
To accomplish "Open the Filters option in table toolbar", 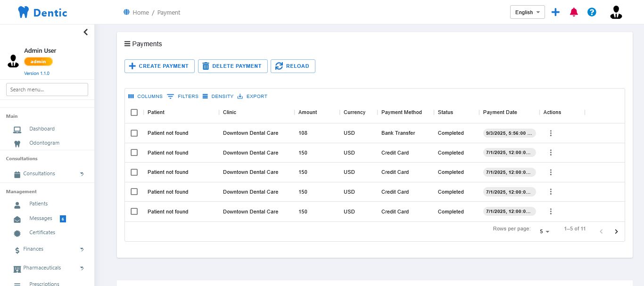I will 183,97.
